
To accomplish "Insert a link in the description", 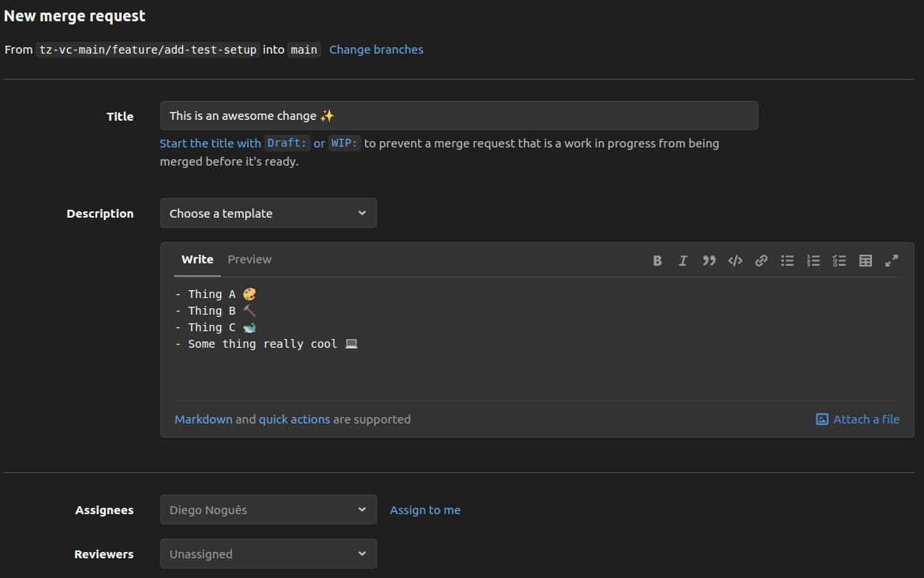I will coord(761,260).
